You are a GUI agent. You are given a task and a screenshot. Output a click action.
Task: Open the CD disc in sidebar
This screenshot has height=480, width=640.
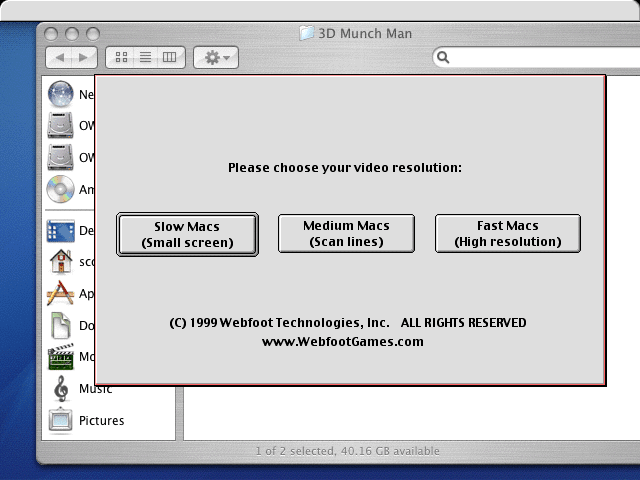61,189
